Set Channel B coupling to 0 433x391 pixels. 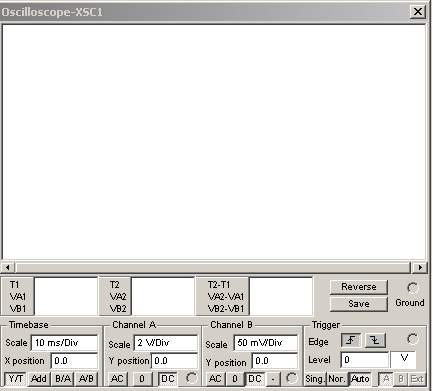point(235,379)
